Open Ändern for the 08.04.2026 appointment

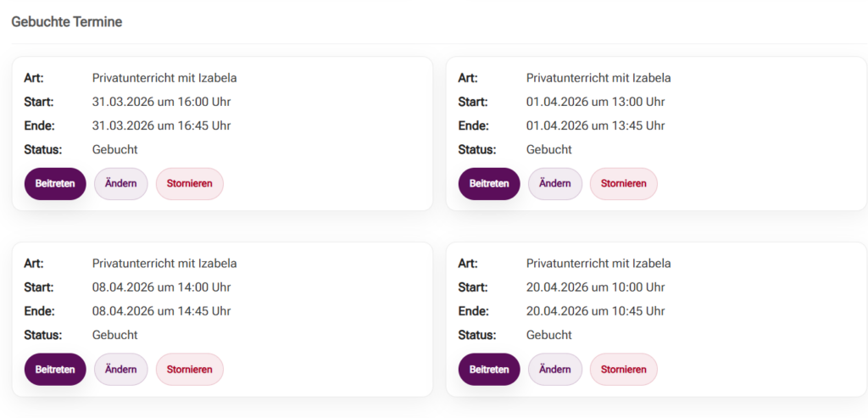click(121, 370)
